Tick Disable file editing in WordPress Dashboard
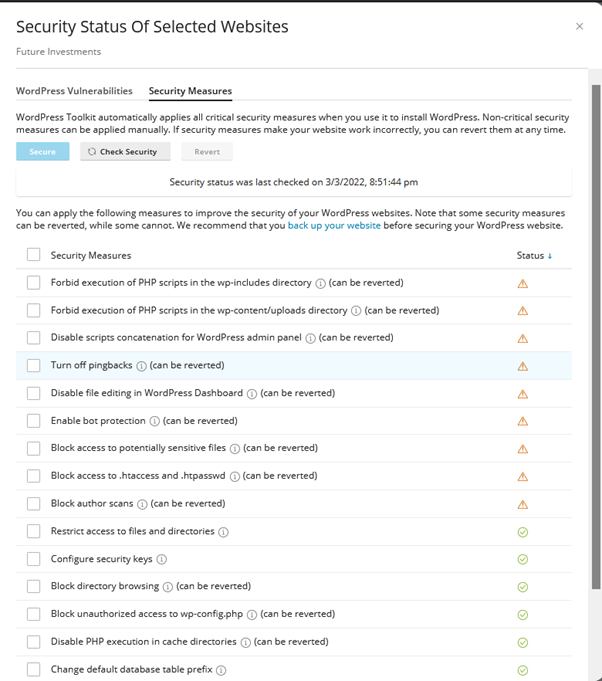The width and height of the screenshot is (602, 681). (x=34, y=393)
